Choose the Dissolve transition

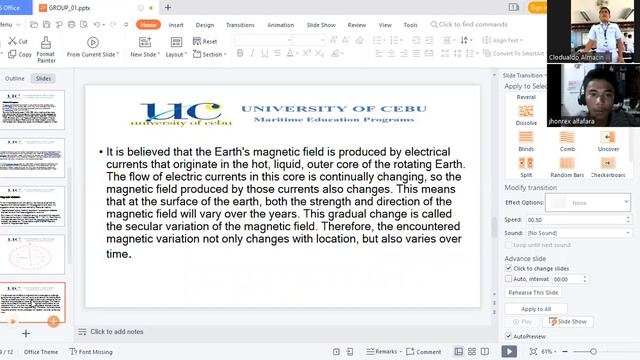pyautogui.click(x=526, y=115)
